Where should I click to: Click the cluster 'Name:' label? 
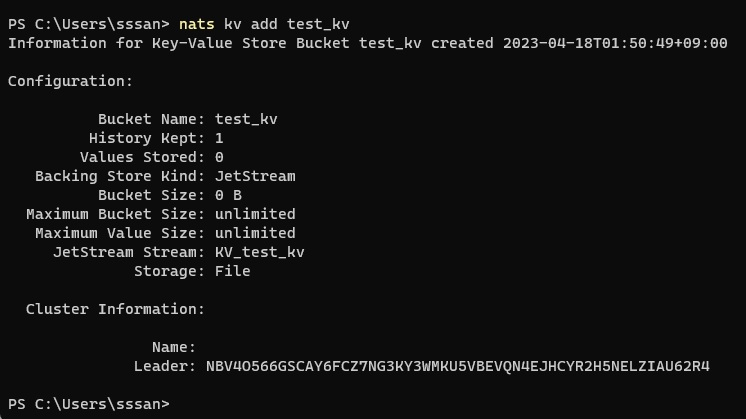174,347
